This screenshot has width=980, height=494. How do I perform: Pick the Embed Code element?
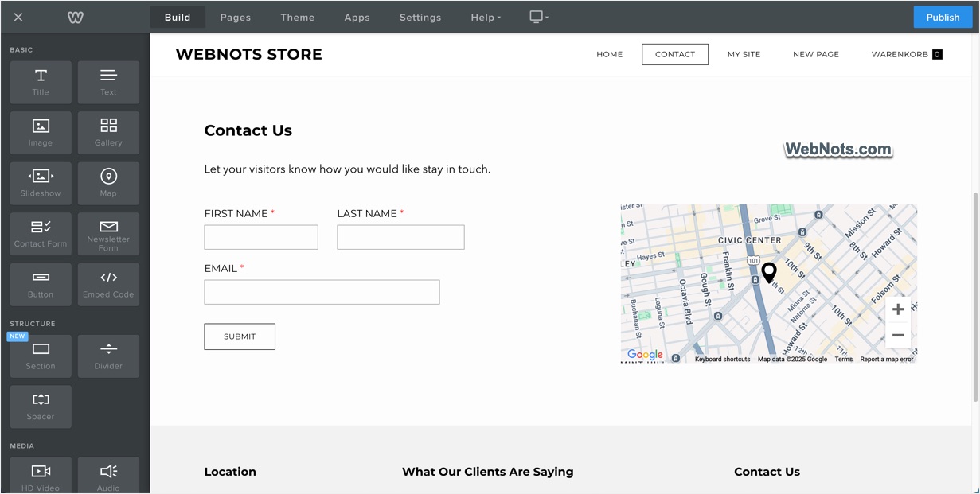(108, 284)
